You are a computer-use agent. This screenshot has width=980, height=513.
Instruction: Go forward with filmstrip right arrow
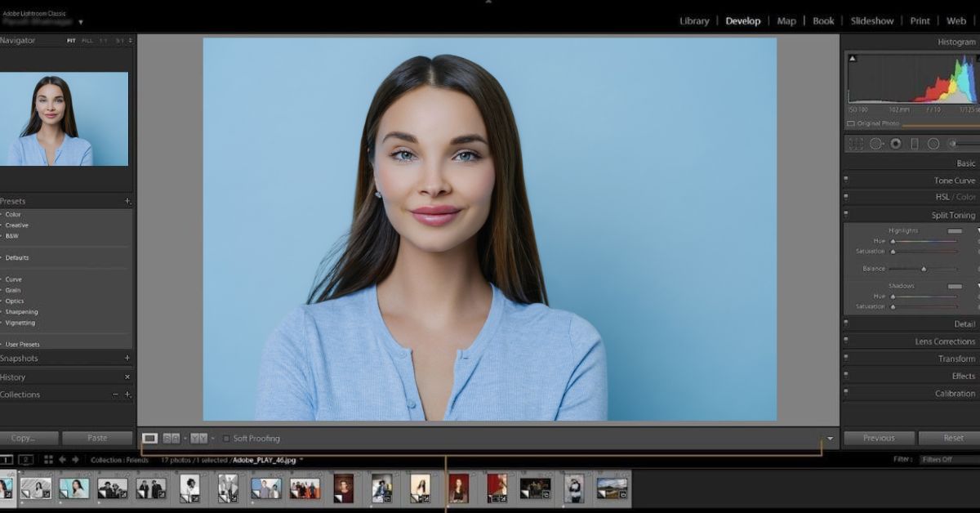coord(75,460)
